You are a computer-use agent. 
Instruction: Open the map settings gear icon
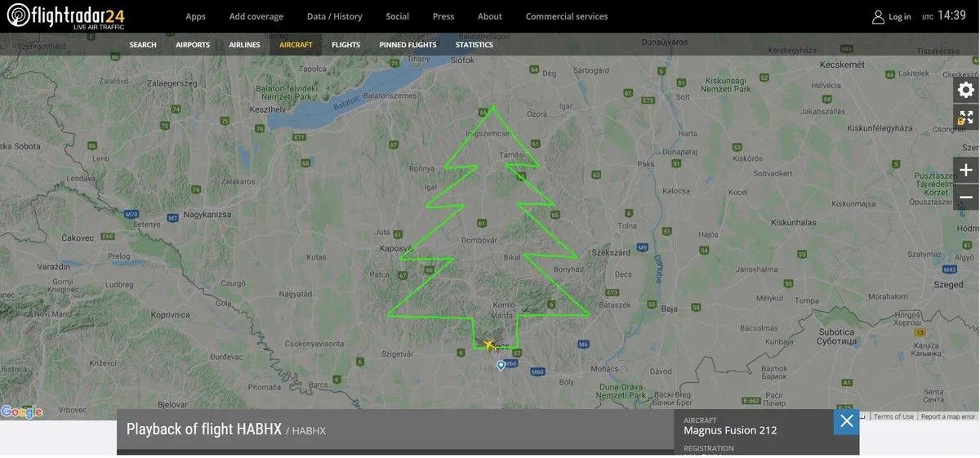pos(965,91)
